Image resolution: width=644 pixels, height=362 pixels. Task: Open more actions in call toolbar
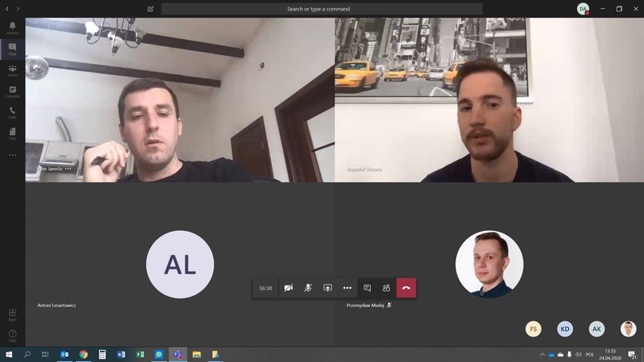(347, 288)
